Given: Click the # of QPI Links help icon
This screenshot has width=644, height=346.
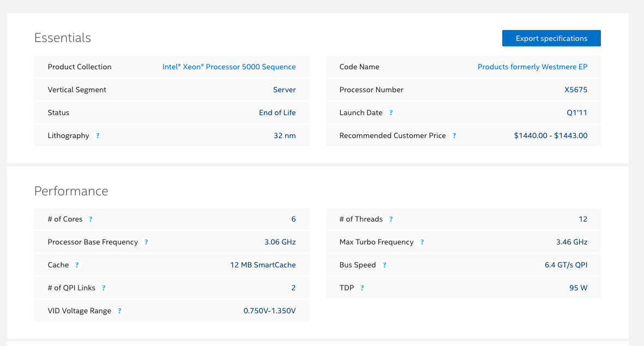Looking at the screenshot, I should point(104,288).
